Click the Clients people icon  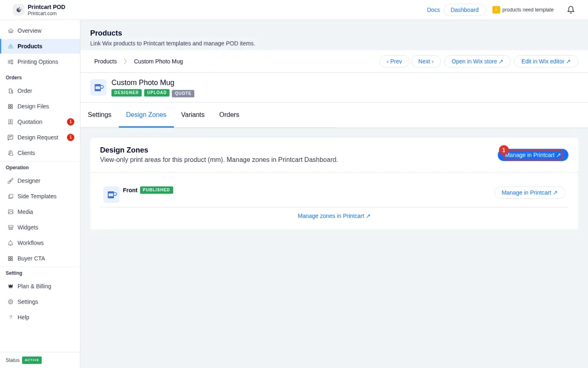[x=11, y=153]
